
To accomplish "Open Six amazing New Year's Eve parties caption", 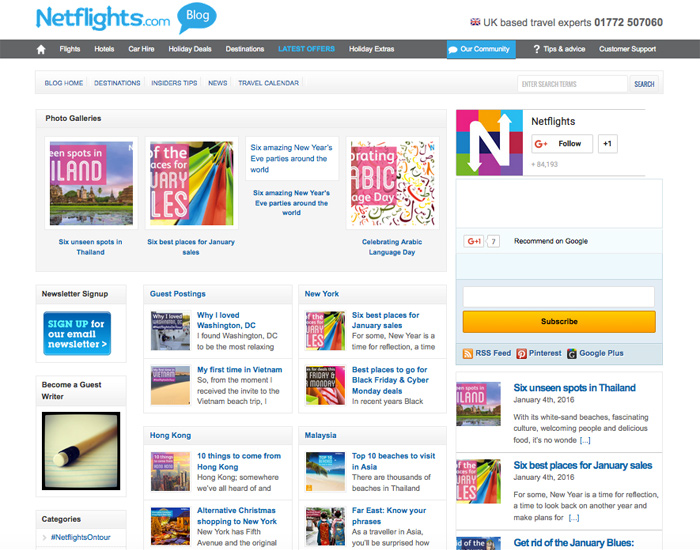I will [292, 203].
